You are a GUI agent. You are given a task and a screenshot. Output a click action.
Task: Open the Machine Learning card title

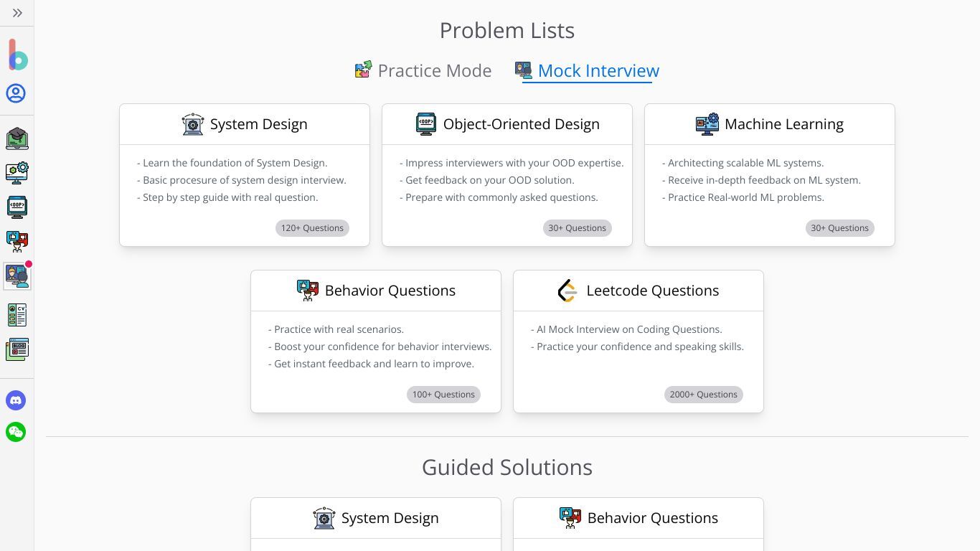pos(784,124)
